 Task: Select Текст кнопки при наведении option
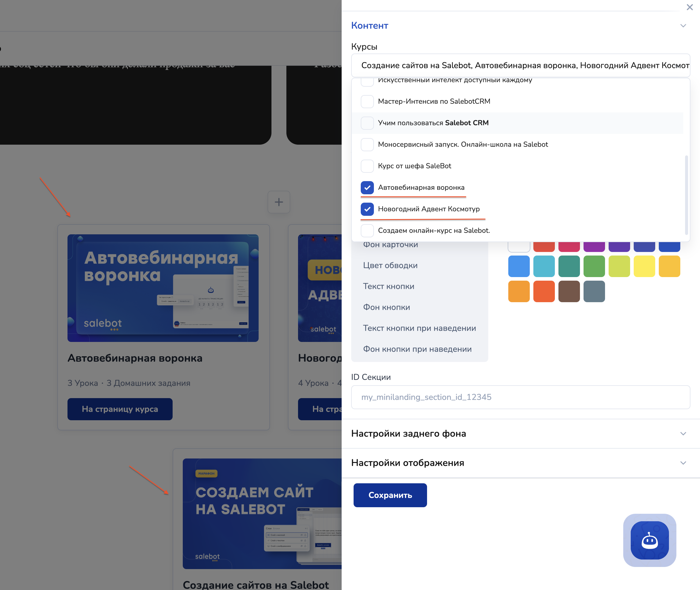tap(419, 328)
